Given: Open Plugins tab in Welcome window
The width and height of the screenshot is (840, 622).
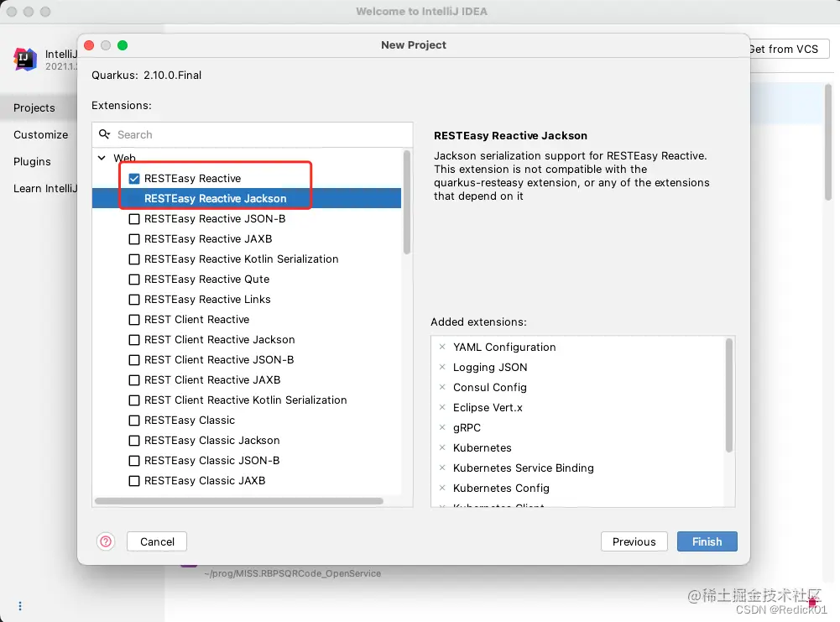Looking at the screenshot, I should [x=32, y=161].
